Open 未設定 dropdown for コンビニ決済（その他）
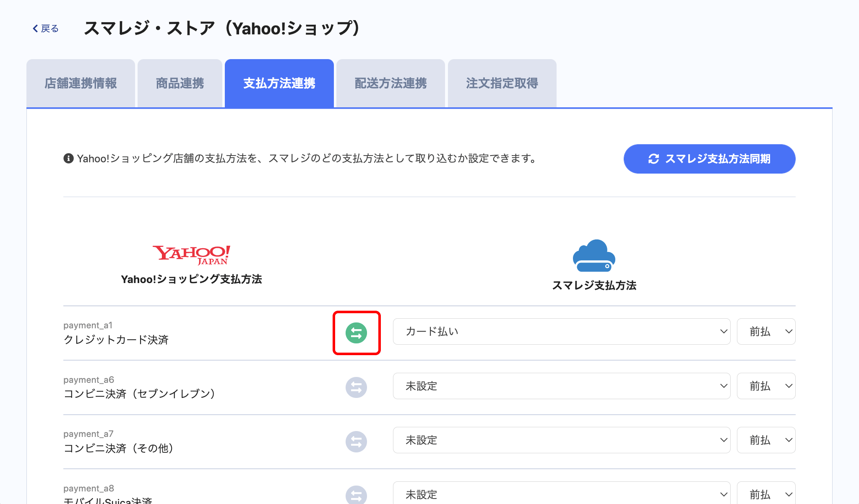This screenshot has width=859, height=504. [561, 440]
